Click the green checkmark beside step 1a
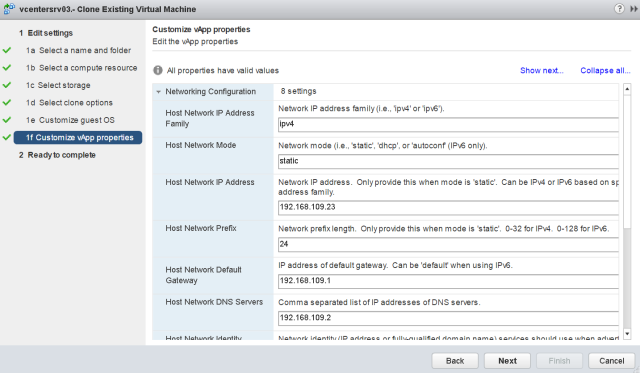This screenshot has height=373, width=640. pos(7,50)
